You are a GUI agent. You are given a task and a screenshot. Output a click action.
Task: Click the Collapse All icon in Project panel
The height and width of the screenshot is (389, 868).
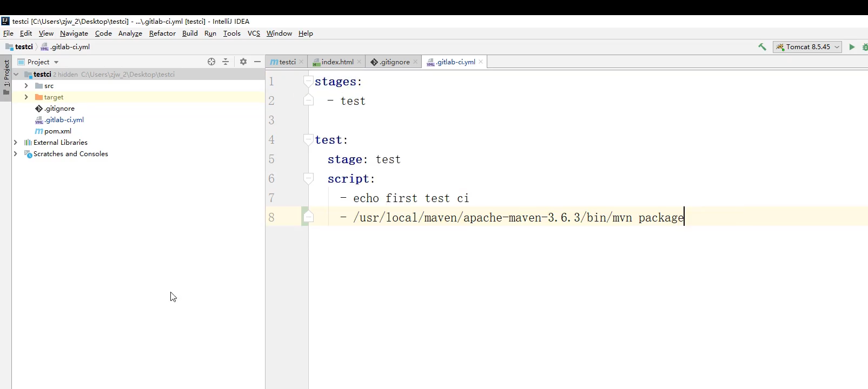(226, 62)
